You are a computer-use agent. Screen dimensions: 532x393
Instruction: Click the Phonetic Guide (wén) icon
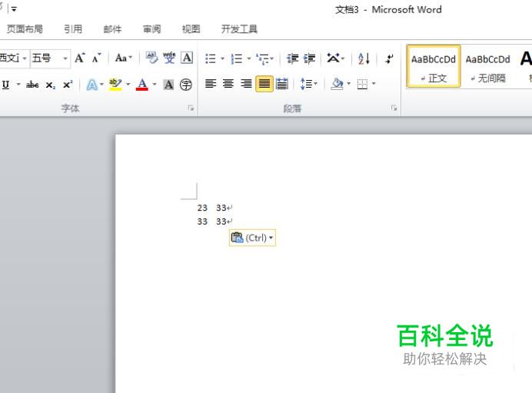[x=169, y=58]
